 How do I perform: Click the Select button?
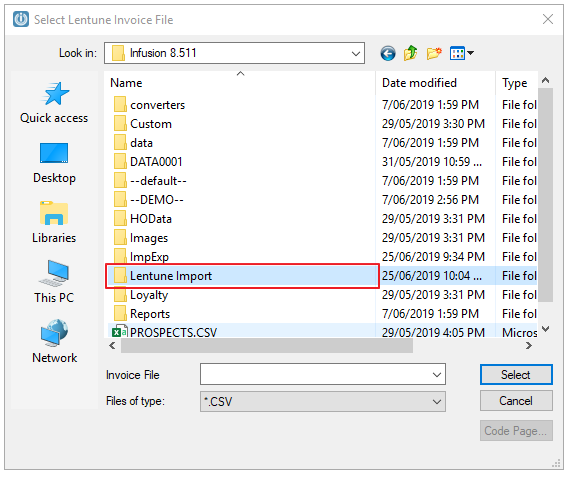click(516, 375)
